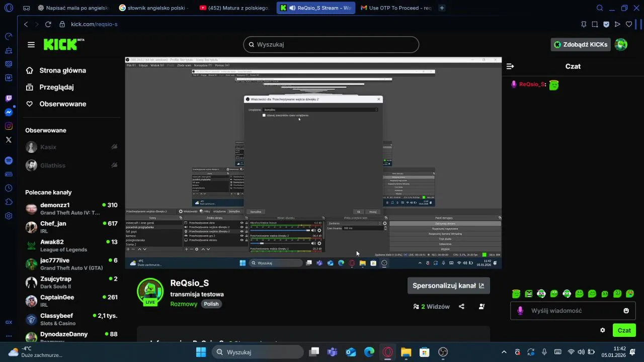Open OBS Studio from the Windows taskbar

coord(443,352)
